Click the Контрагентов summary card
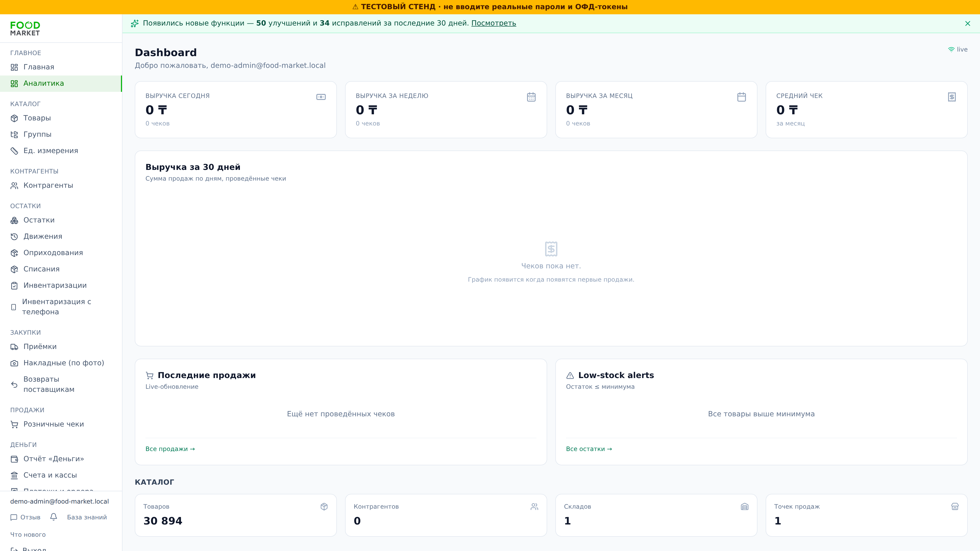 pos(446,515)
